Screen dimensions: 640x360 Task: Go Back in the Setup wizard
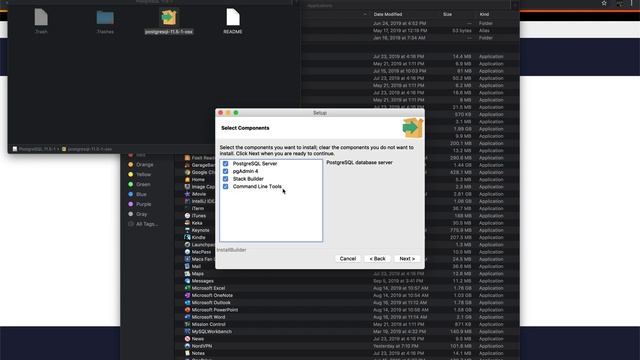377,259
